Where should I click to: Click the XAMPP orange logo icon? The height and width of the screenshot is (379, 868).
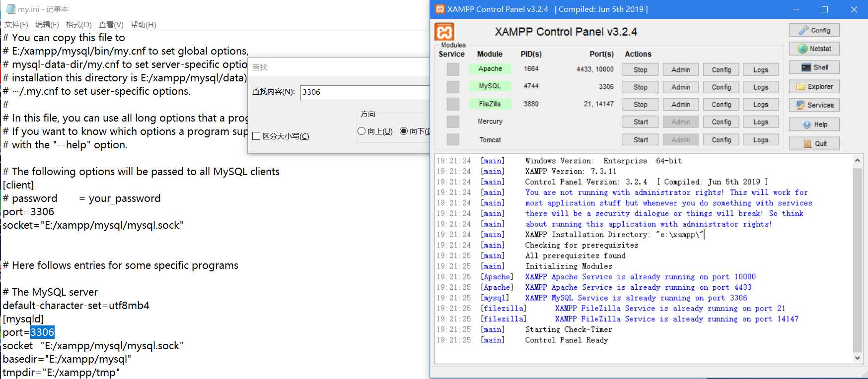click(444, 32)
